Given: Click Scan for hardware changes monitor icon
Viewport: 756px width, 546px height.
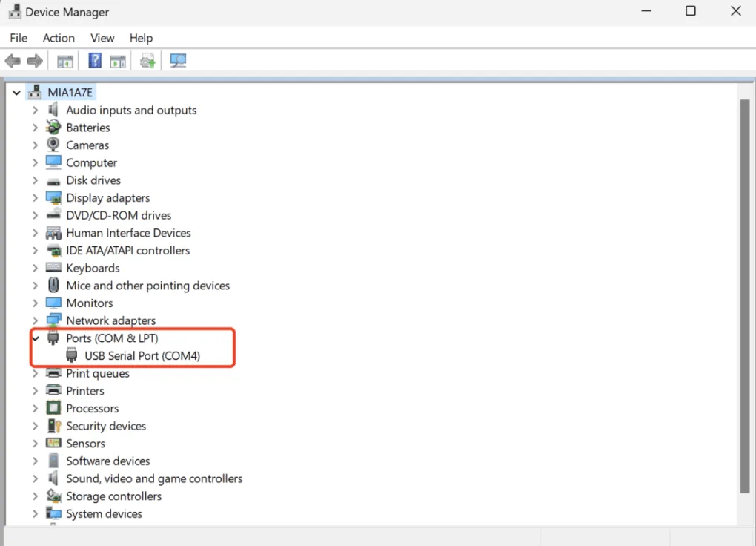Looking at the screenshot, I should 178,60.
